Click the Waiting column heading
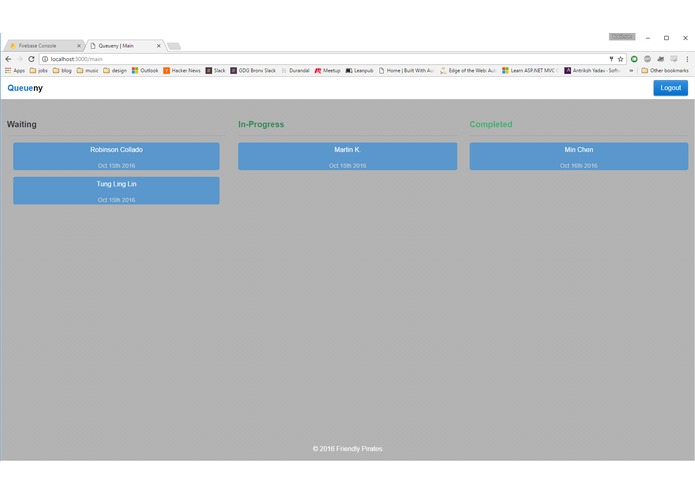The width and height of the screenshot is (695, 494). click(x=22, y=124)
